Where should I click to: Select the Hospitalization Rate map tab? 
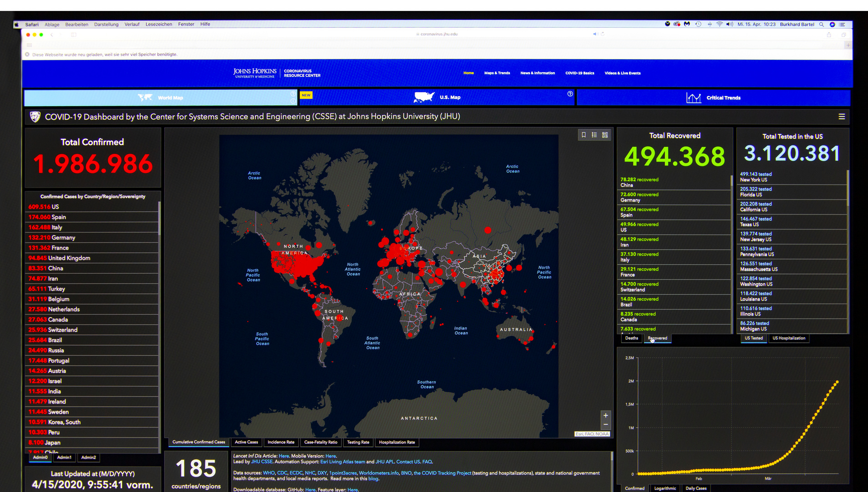397,442
